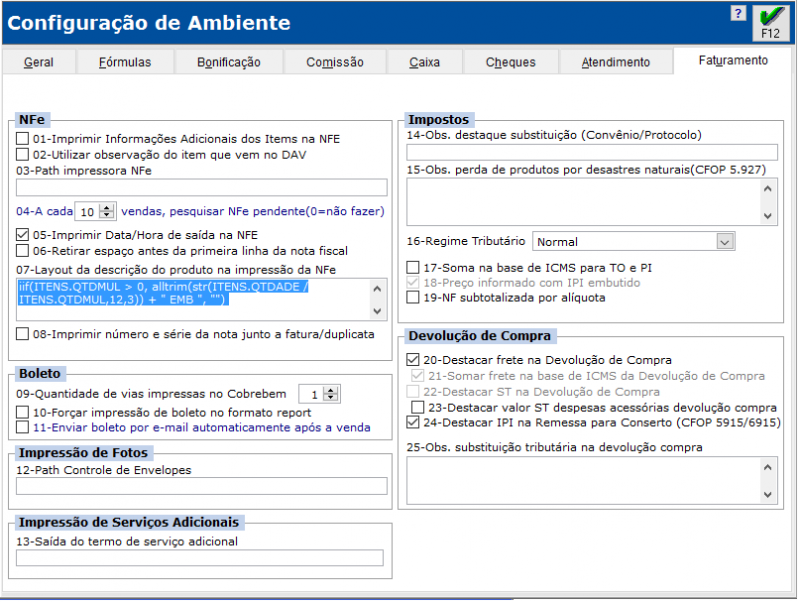
Task: Enable 19-NF subtotalizada por alíquota checkbox
Action: pos(414,297)
